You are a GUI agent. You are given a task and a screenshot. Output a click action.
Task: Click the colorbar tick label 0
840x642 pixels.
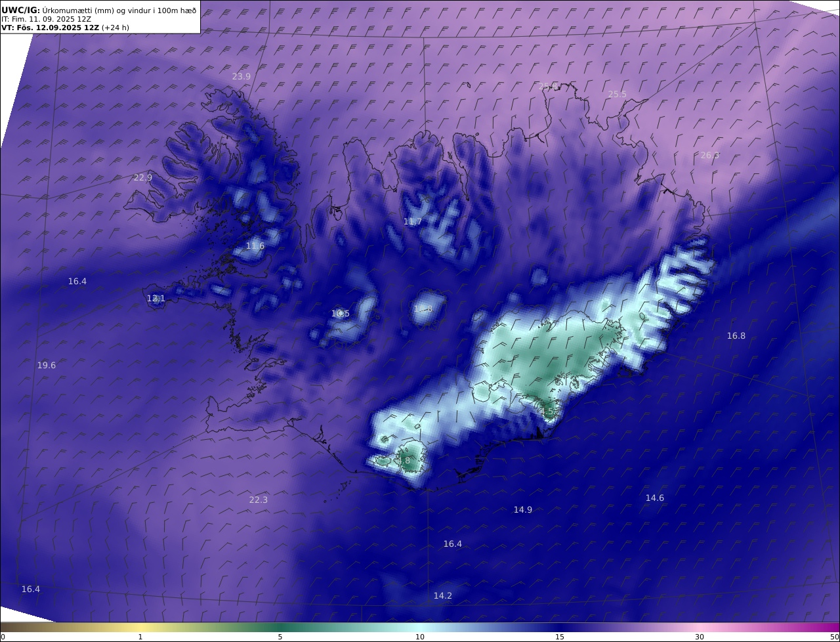pyautogui.click(x=3, y=637)
